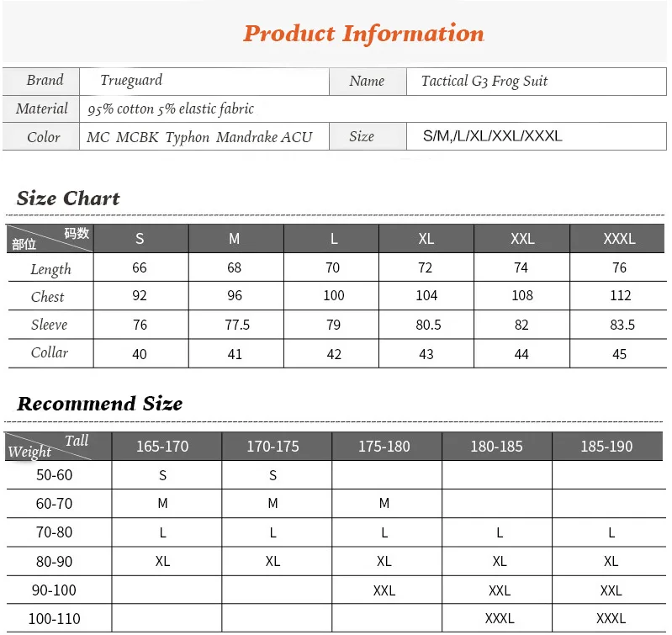Click the MC MCBK Typhon color text
The height and width of the screenshot is (635, 672).
148,137
